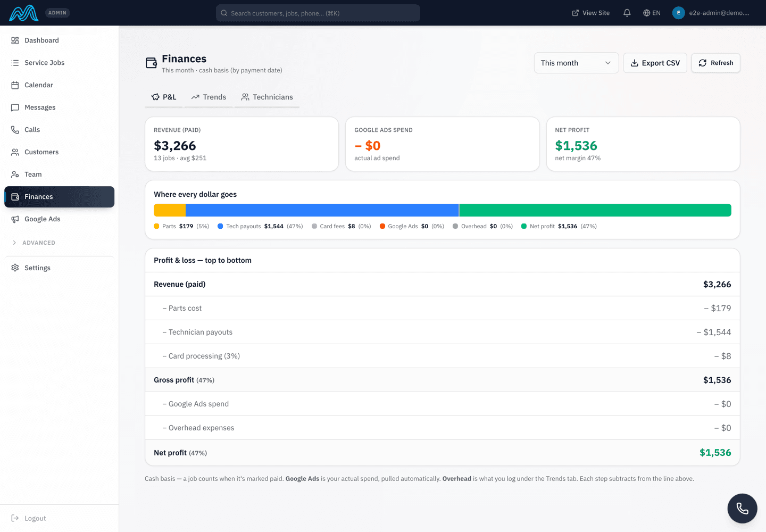The height and width of the screenshot is (532, 766).
Task: Go to Calendar in the sidebar
Action: point(59,85)
